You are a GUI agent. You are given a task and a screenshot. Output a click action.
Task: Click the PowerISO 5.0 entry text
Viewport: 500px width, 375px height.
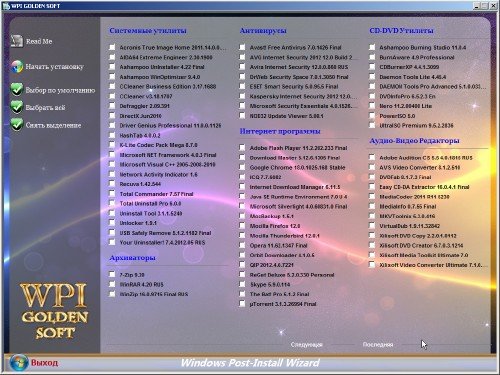397,116
